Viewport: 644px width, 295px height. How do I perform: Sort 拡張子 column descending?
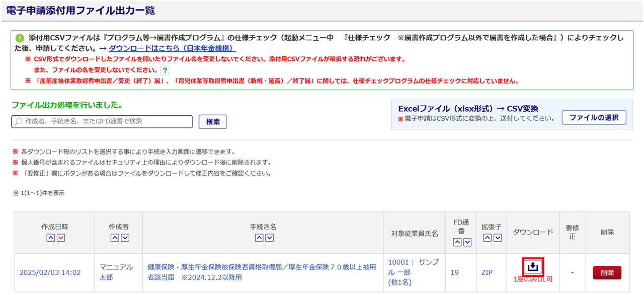tap(498, 238)
